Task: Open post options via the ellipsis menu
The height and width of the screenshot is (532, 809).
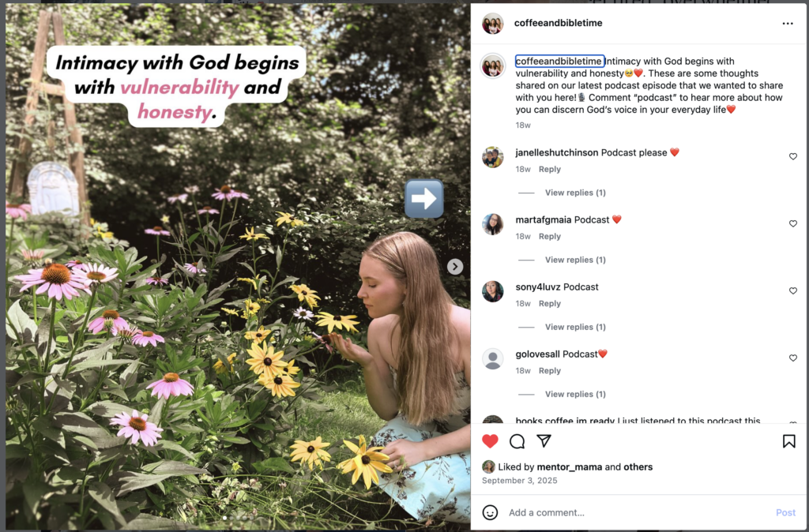Action: pyautogui.click(x=788, y=24)
